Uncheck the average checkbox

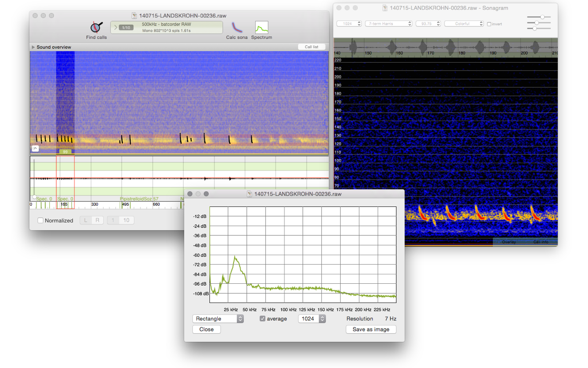[x=262, y=319]
